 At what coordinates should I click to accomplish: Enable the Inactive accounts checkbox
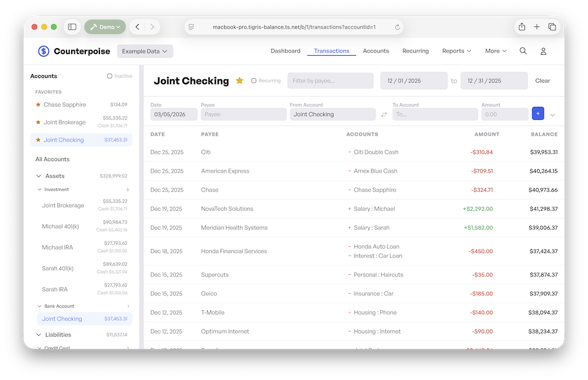click(110, 76)
